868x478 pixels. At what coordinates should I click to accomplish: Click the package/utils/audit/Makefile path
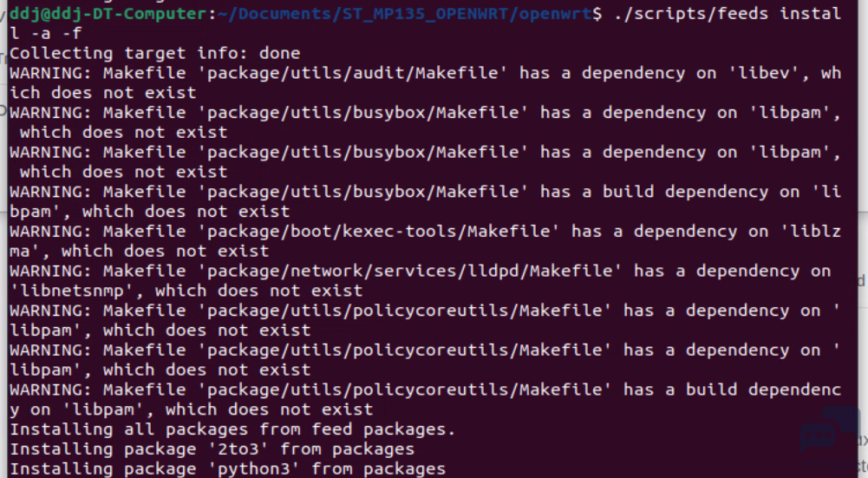pos(353,73)
